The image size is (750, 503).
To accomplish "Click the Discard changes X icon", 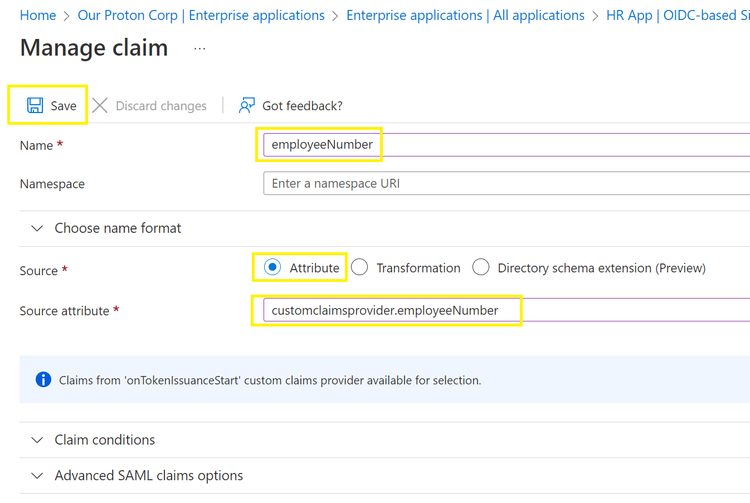I will click(100, 105).
